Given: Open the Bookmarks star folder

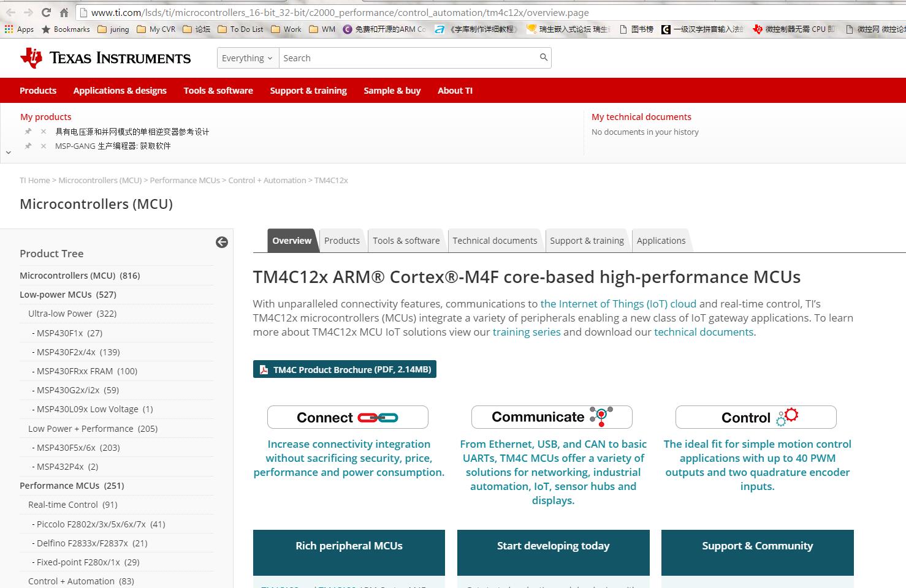Looking at the screenshot, I should (66, 29).
